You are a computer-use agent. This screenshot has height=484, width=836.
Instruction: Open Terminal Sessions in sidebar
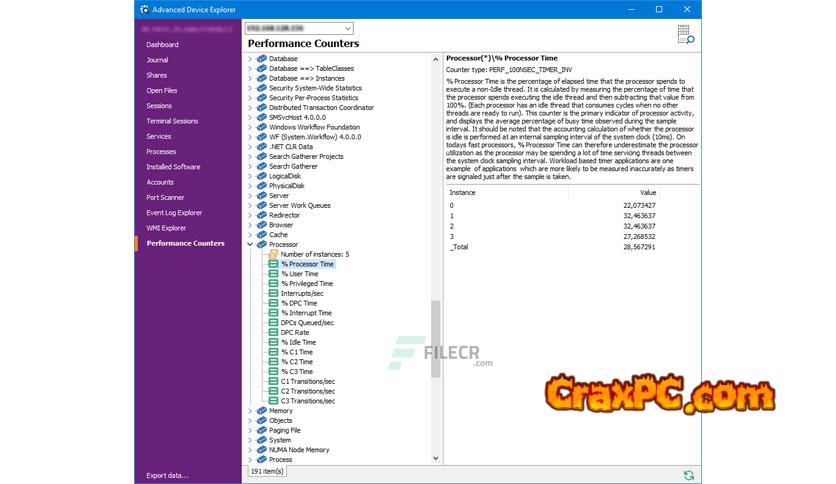point(172,121)
